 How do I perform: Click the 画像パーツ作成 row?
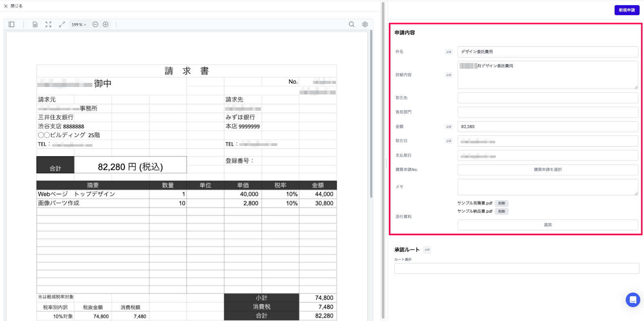[x=187, y=203]
